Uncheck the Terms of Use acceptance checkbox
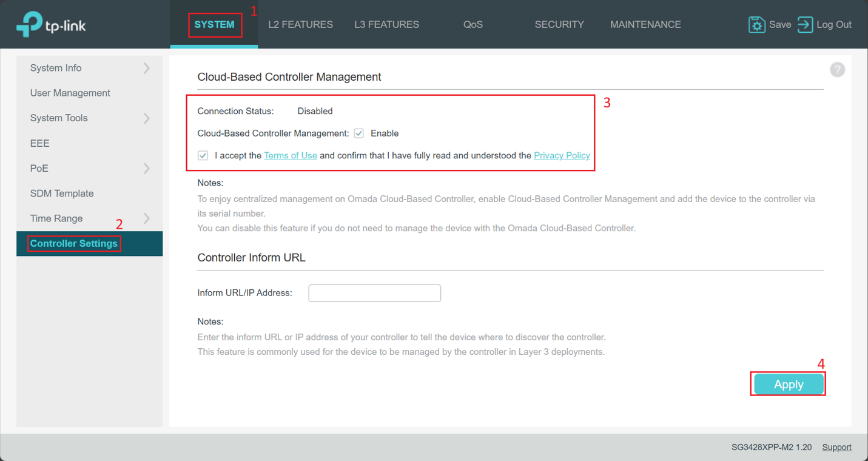This screenshot has height=461, width=868. point(203,156)
